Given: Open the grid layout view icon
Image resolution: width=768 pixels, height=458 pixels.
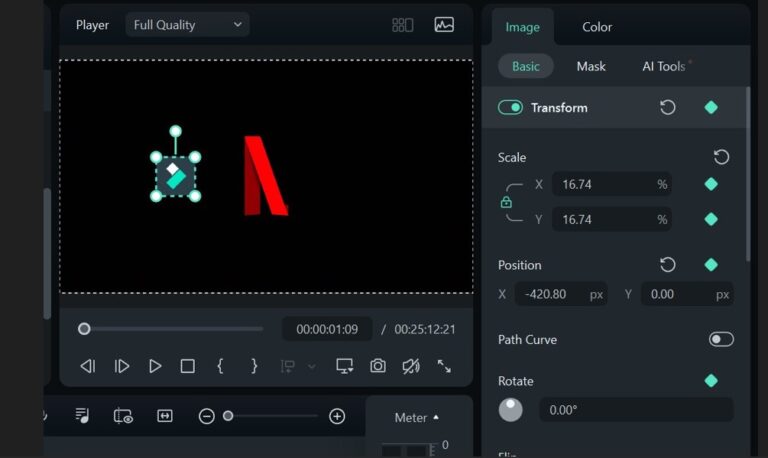Looking at the screenshot, I should pyautogui.click(x=403, y=25).
